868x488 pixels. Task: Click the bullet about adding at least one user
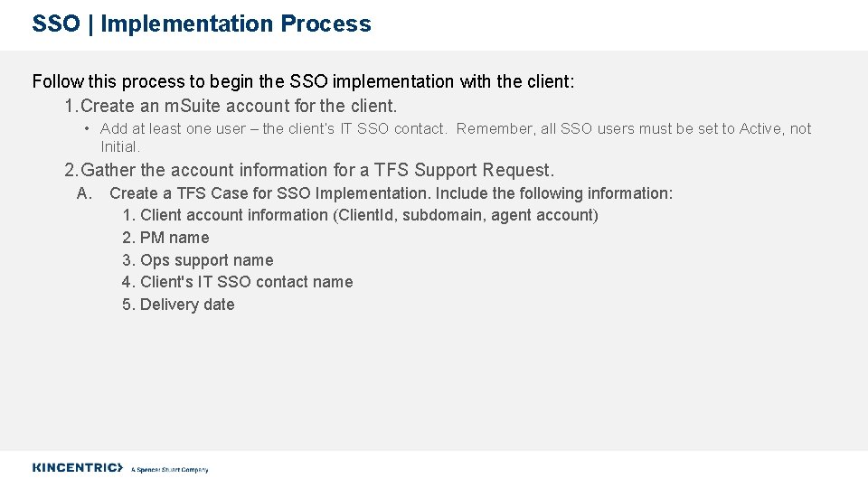(x=455, y=129)
